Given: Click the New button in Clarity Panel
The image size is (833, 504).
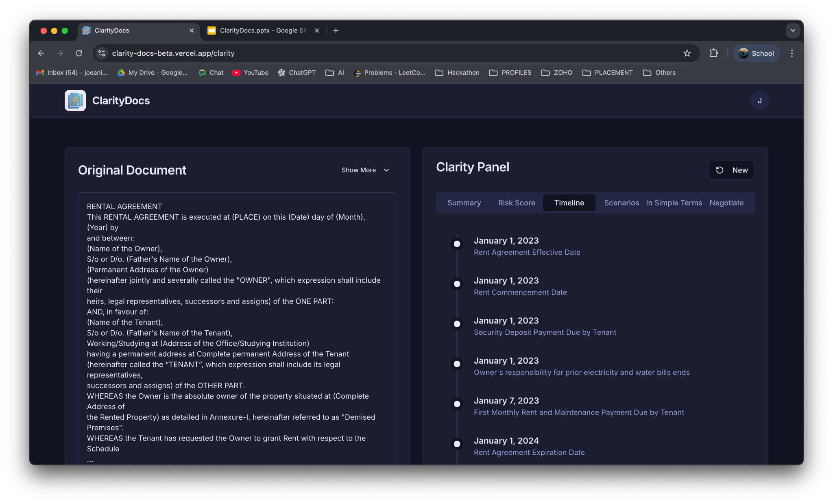Looking at the screenshot, I should [731, 170].
